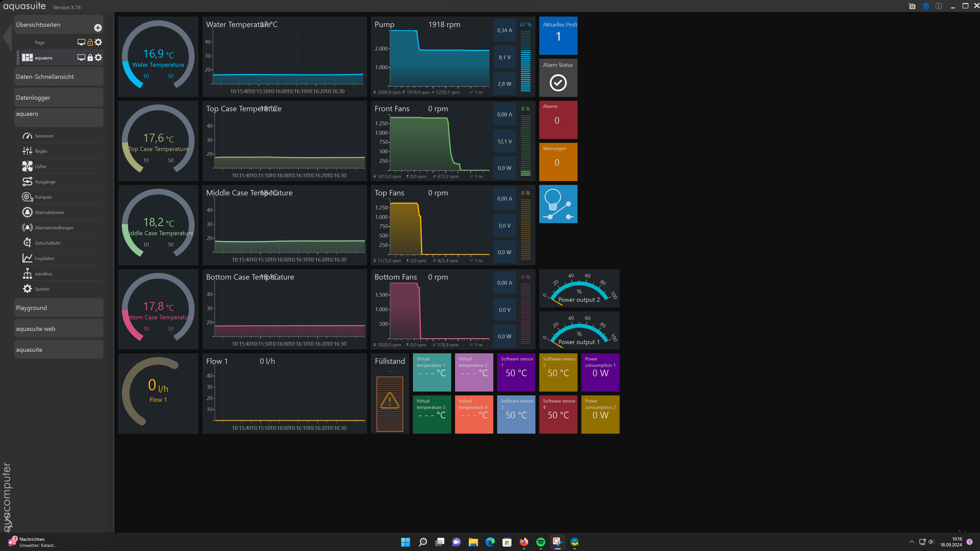Viewport: 980px width, 551px height.
Task: Open the aquasuite web section
Action: pyautogui.click(x=59, y=329)
